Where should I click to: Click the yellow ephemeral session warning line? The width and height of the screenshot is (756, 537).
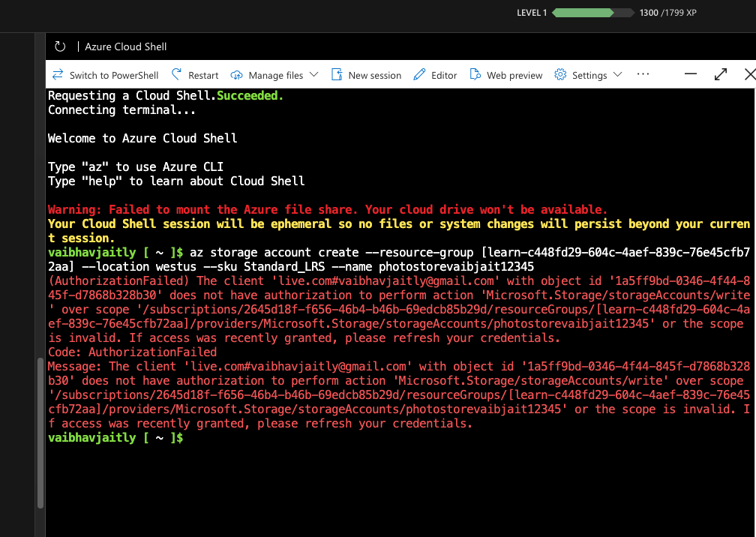pos(399,231)
